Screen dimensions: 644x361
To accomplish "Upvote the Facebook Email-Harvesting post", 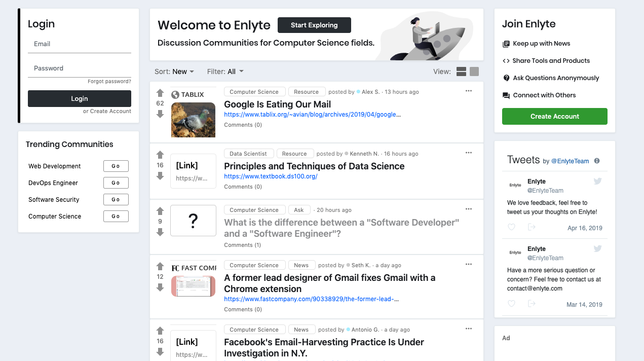I will [x=160, y=331].
